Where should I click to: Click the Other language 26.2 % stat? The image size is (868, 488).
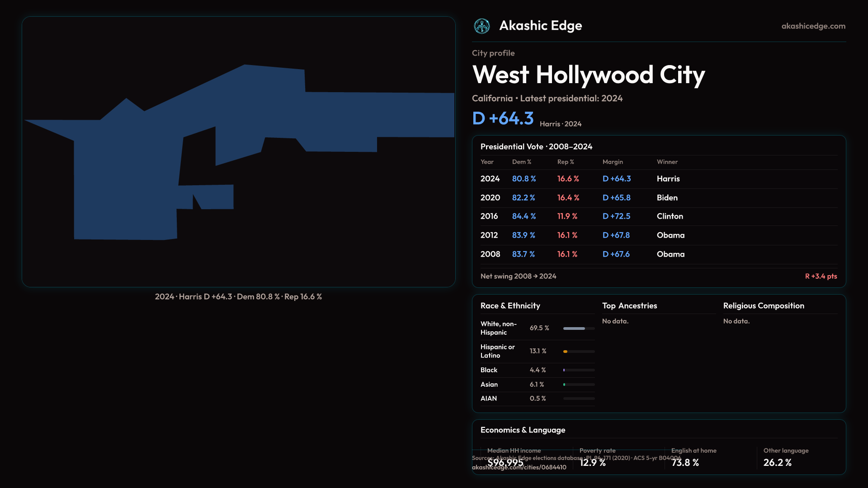point(777,463)
